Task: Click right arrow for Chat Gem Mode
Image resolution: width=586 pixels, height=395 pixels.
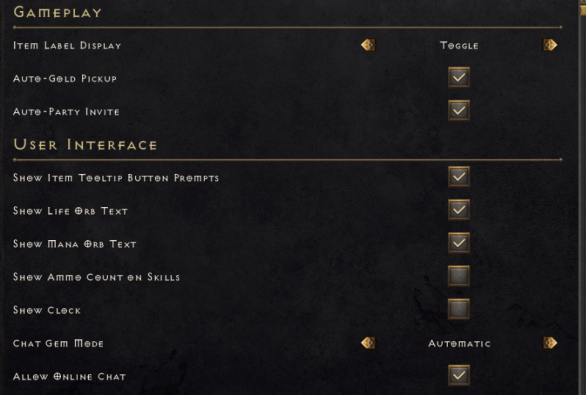Action: coord(550,343)
